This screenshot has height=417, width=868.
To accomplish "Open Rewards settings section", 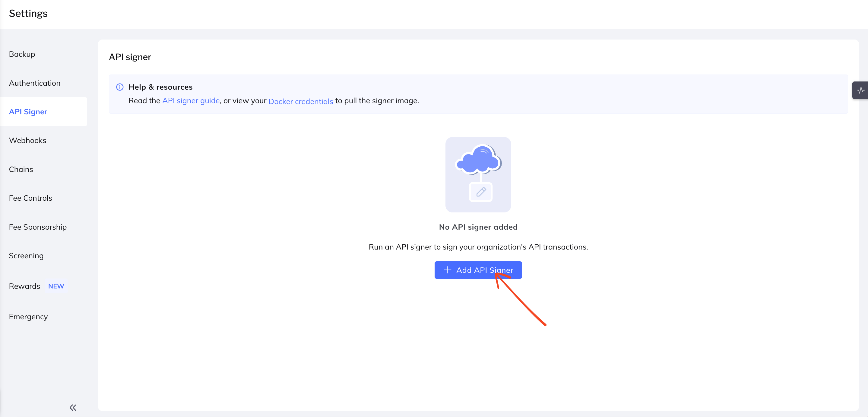I will coord(25,286).
